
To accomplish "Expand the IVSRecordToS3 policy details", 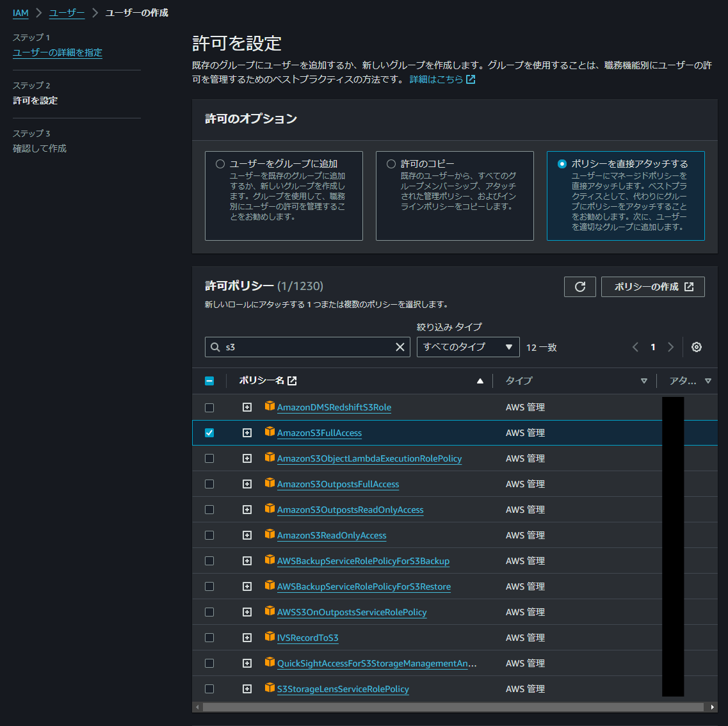I will tap(247, 638).
